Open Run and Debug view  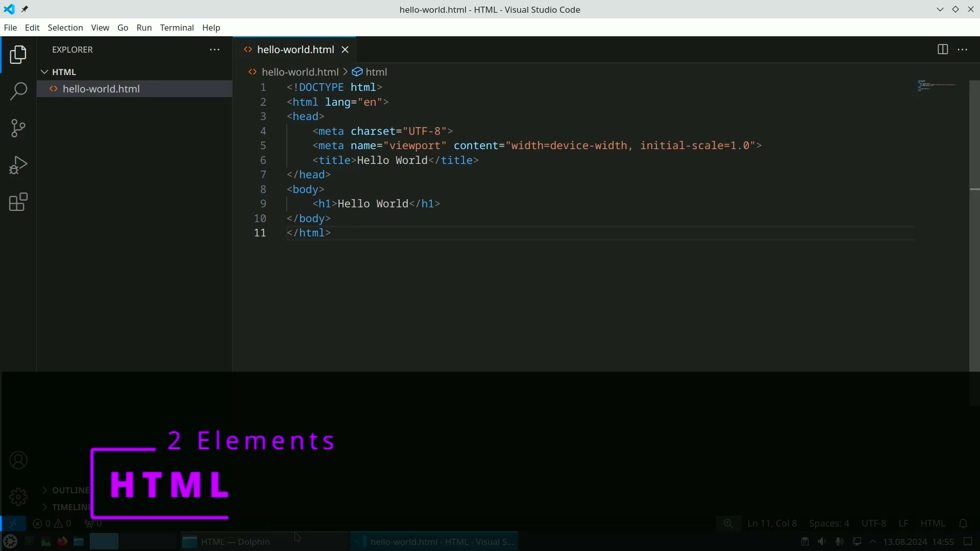pos(18,165)
